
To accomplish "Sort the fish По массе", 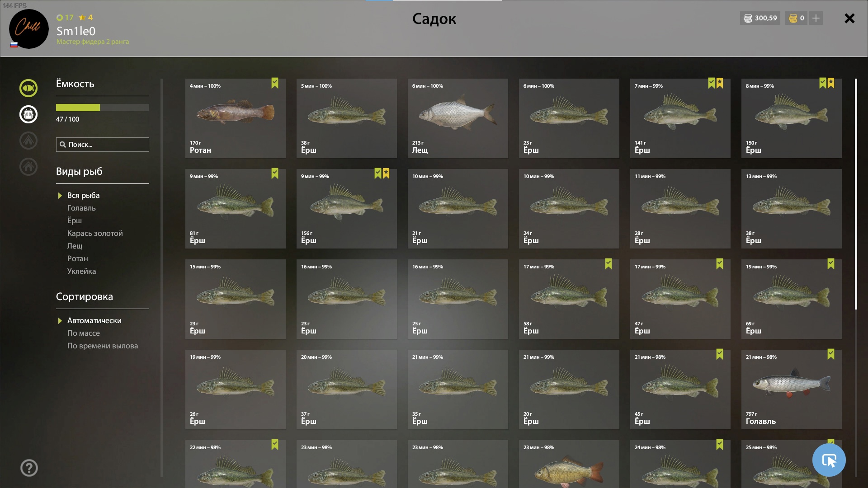I will 84,333.
